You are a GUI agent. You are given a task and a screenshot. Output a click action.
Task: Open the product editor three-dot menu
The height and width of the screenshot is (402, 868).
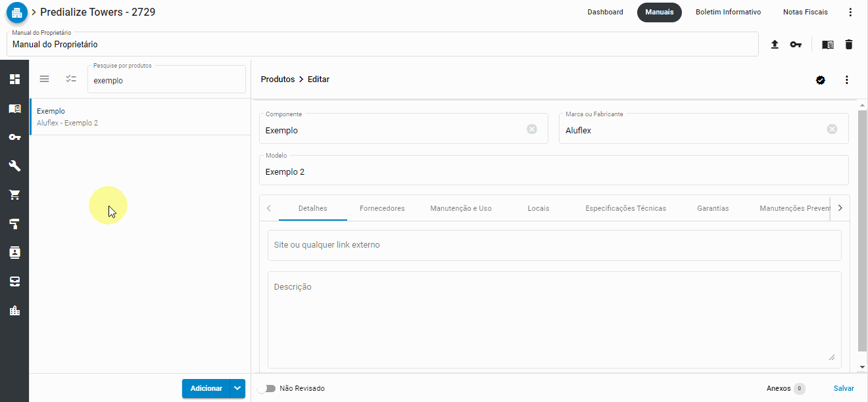[x=846, y=80]
